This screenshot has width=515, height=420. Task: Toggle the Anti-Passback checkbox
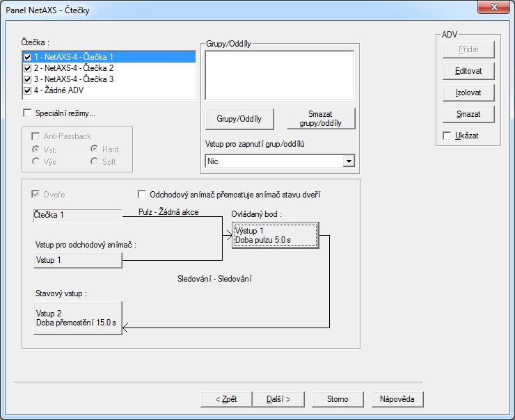click(x=35, y=136)
